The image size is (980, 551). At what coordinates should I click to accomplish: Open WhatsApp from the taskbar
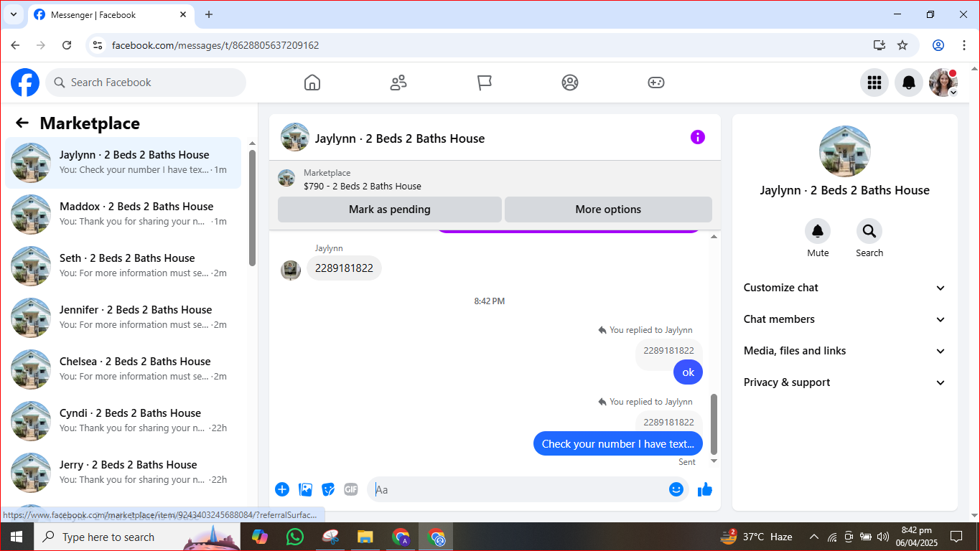pyautogui.click(x=294, y=537)
